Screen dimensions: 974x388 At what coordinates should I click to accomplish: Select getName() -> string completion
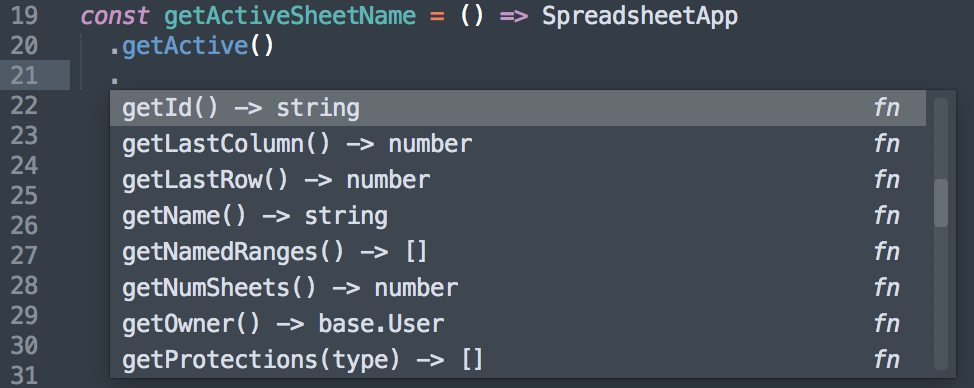(517, 216)
